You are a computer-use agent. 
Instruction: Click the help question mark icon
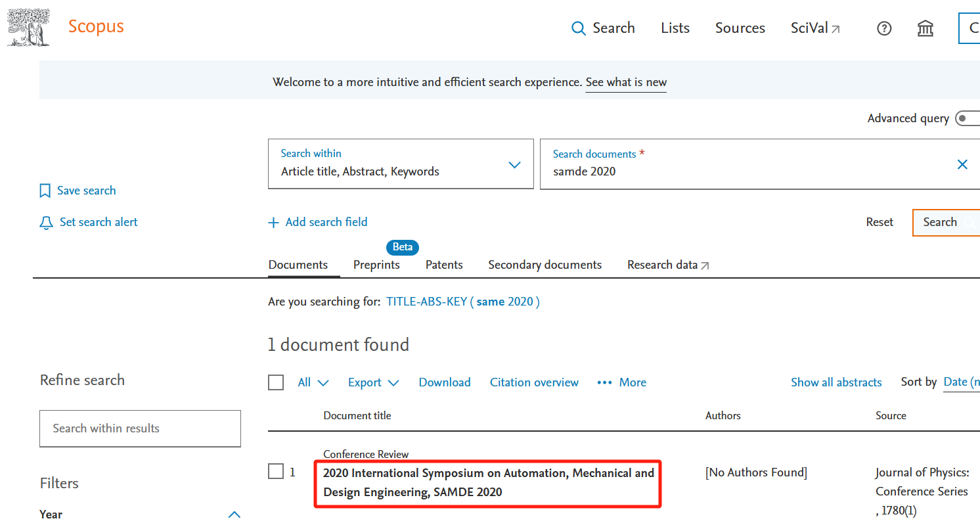click(x=885, y=28)
